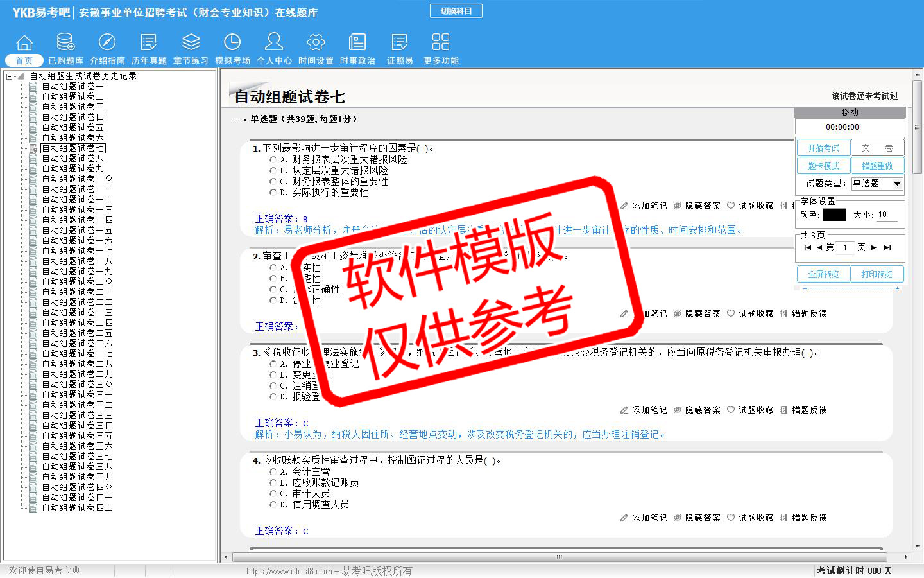
Task: Select 自动组题试卷一〇 in the tree
Action: coord(77,179)
